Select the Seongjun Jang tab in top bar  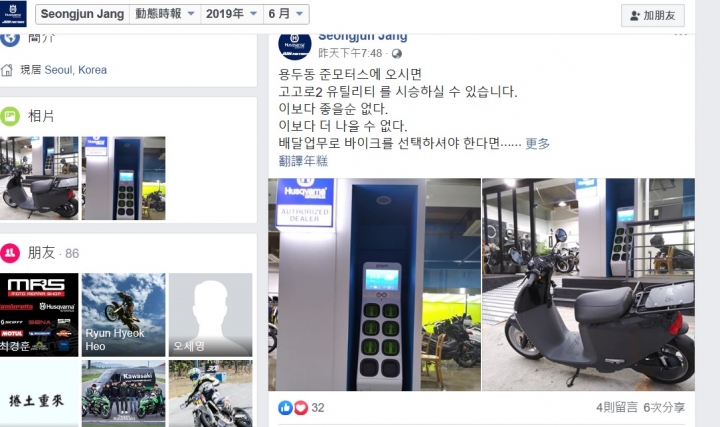click(82, 14)
